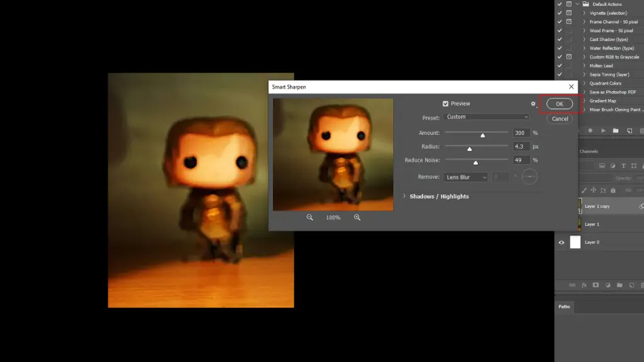The width and height of the screenshot is (644, 362).
Task: Toggle dialog box for Custom RGB to Grayscale
Action: [569, 57]
